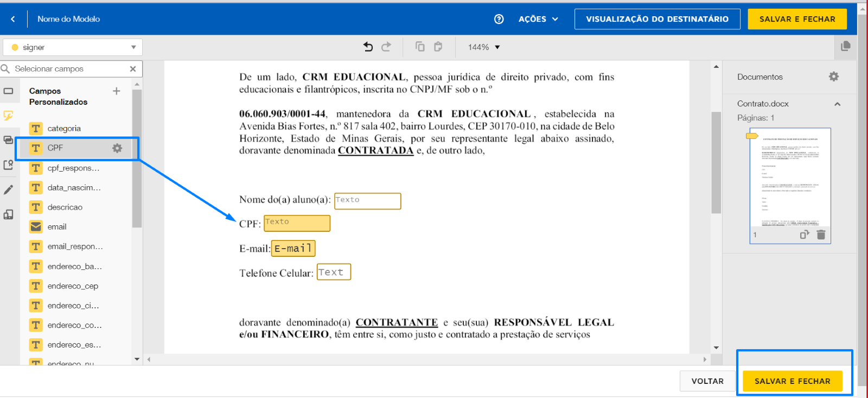
Task: Click the Documentos panel heading
Action: (x=759, y=77)
